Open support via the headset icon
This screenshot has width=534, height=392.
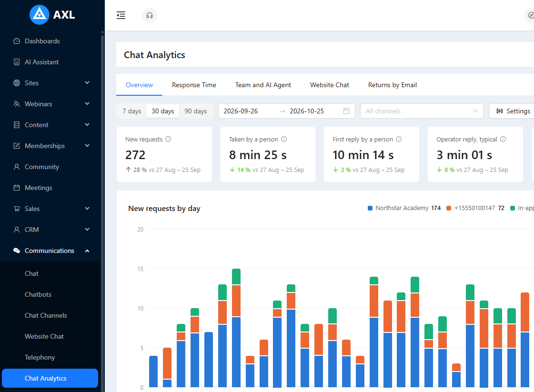(150, 15)
